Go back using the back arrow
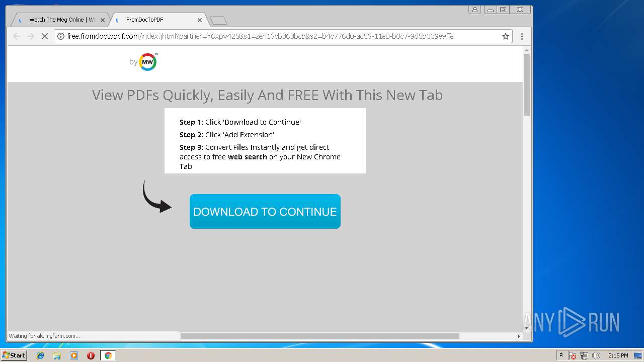This screenshot has height=362, width=644. (x=17, y=36)
